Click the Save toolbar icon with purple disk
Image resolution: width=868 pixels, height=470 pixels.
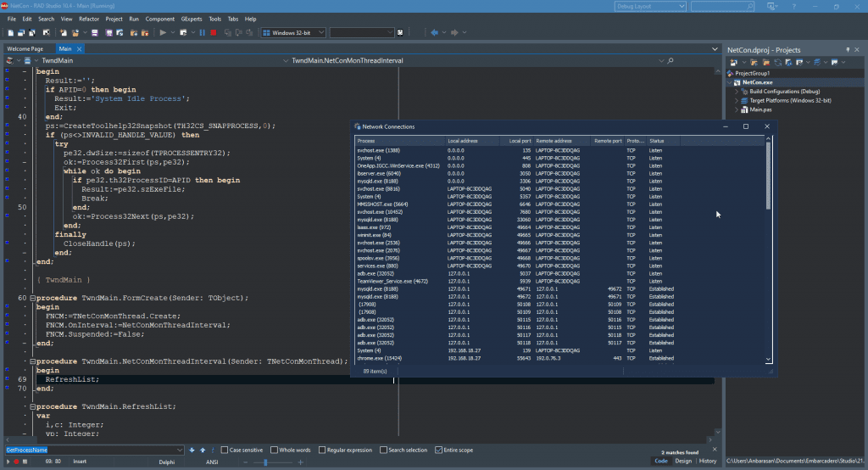coord(95,33)
